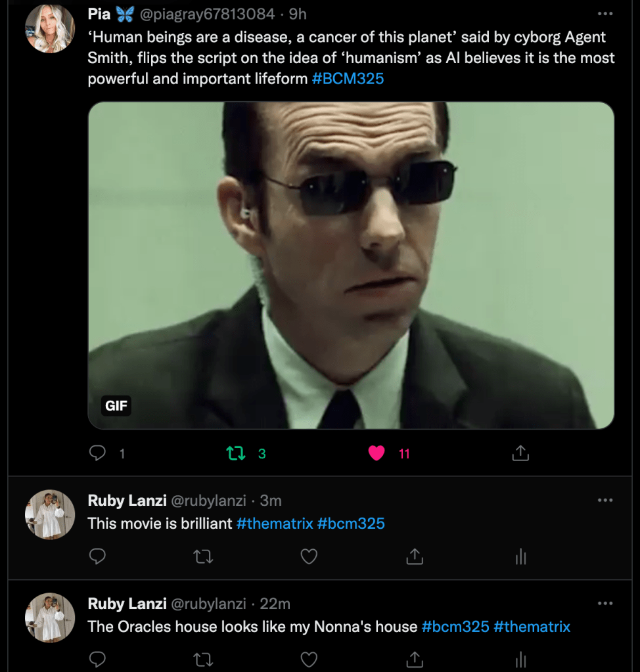
Task: Retweet 'This movie is brilliant' tweet
Action: coord(203,557)
